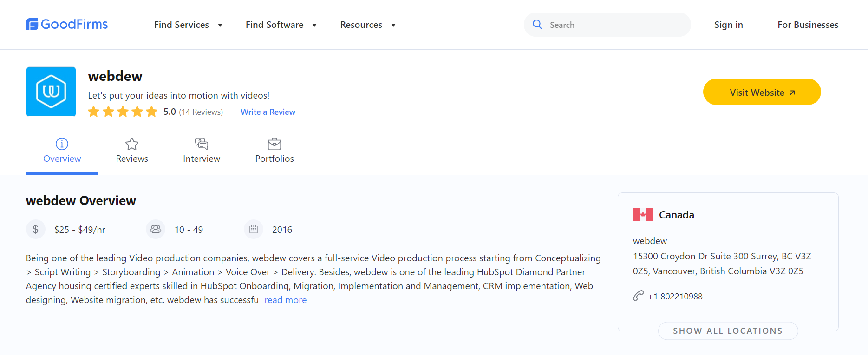The image size is (868, 357).
Task: Expand the Resources menu
Action: 368,25
